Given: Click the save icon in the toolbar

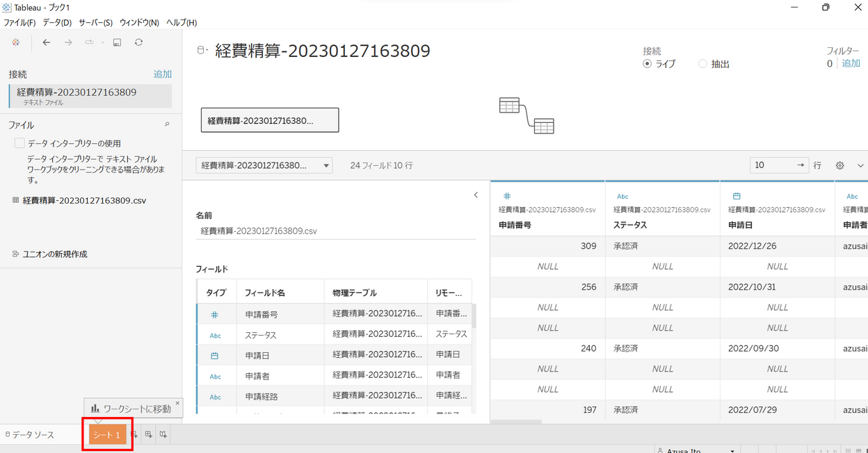Looking at the screenshot, I should (117, 42).
